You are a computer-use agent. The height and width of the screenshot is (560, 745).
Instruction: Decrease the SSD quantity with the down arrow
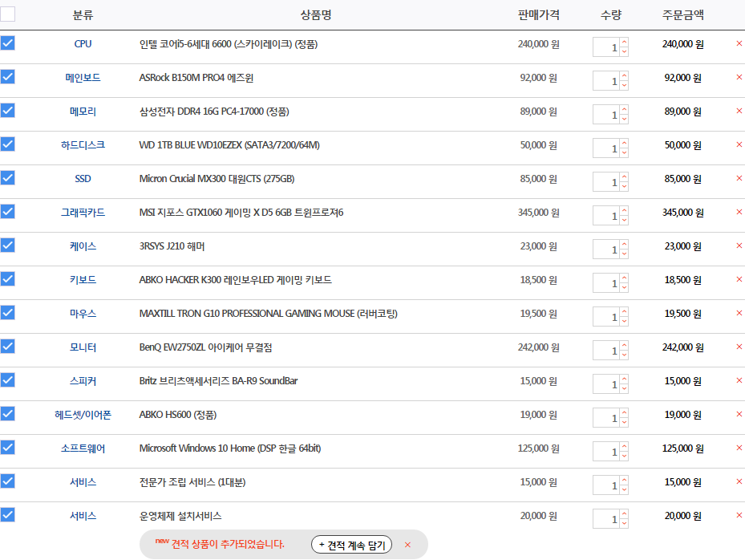[x=625, y=187]
